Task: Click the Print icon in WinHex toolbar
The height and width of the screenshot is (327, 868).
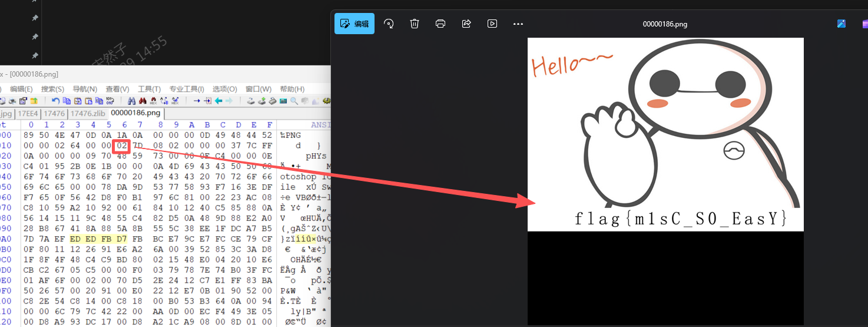Action: point(12,101)
